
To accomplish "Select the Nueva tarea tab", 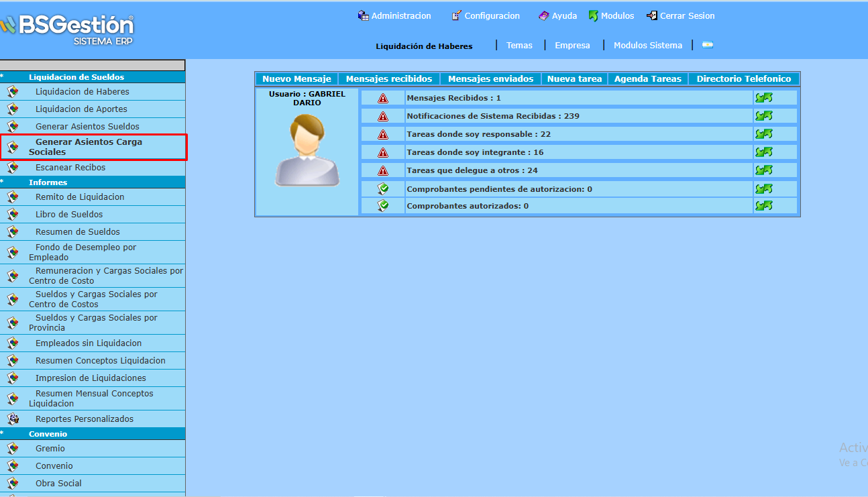I will (x=574, y=78).
